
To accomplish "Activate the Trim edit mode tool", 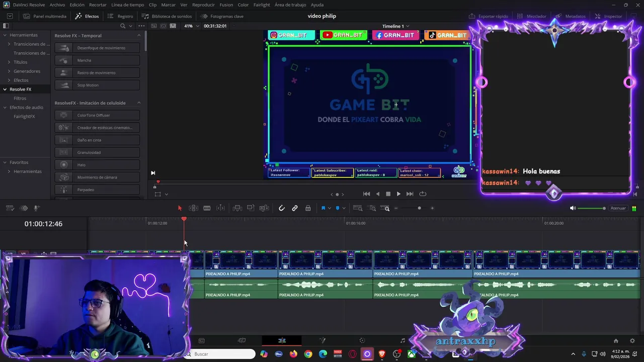I will click(193, 208).
